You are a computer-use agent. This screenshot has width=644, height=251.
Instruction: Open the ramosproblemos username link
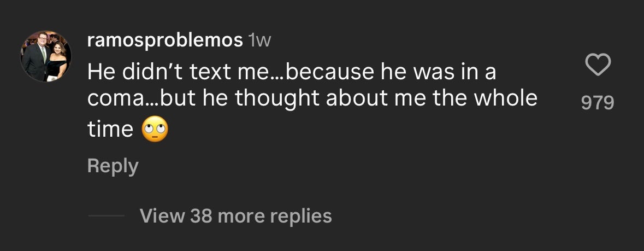[x=165, y=40]
